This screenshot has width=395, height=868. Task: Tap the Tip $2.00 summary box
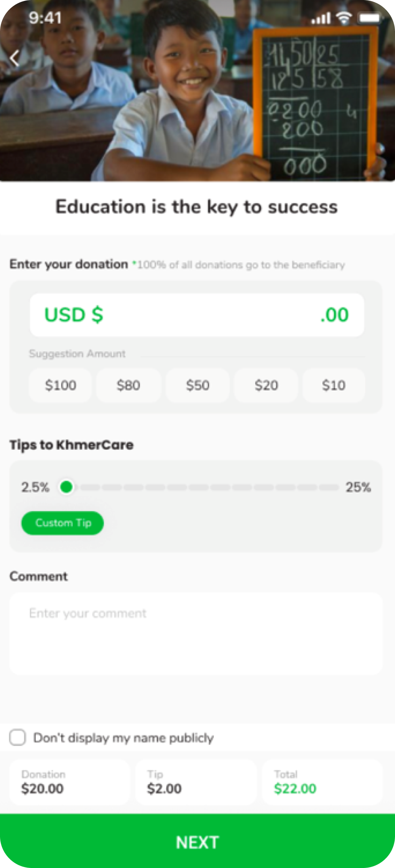tap(196, 782)
